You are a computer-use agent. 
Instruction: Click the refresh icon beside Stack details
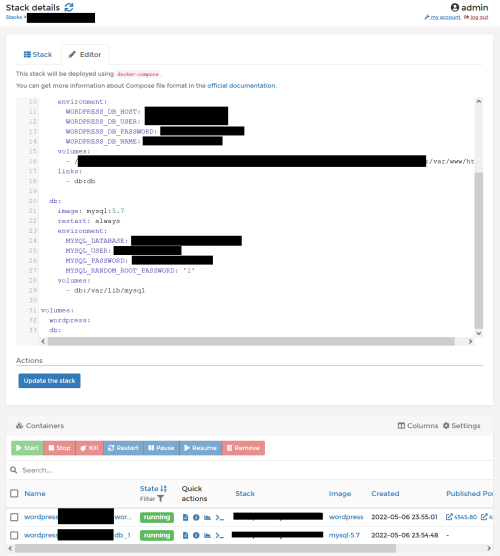click(69, 7)
